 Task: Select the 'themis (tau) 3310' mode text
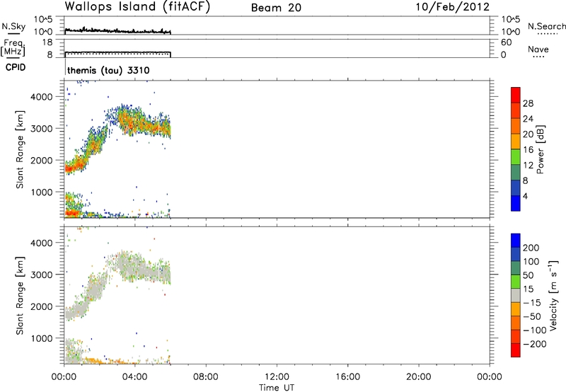point(108,70)
